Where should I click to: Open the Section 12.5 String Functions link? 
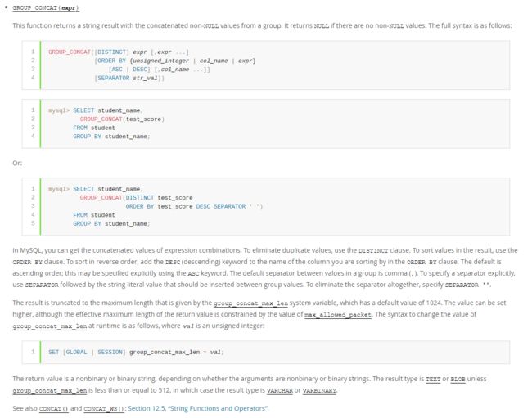coord(198,408)
